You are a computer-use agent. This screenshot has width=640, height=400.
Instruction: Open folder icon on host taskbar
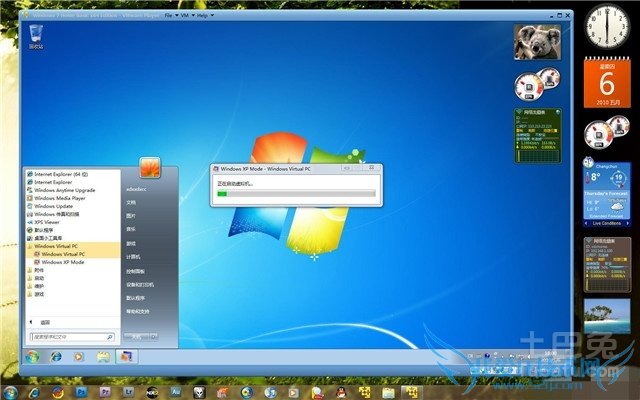pos(388,393)
